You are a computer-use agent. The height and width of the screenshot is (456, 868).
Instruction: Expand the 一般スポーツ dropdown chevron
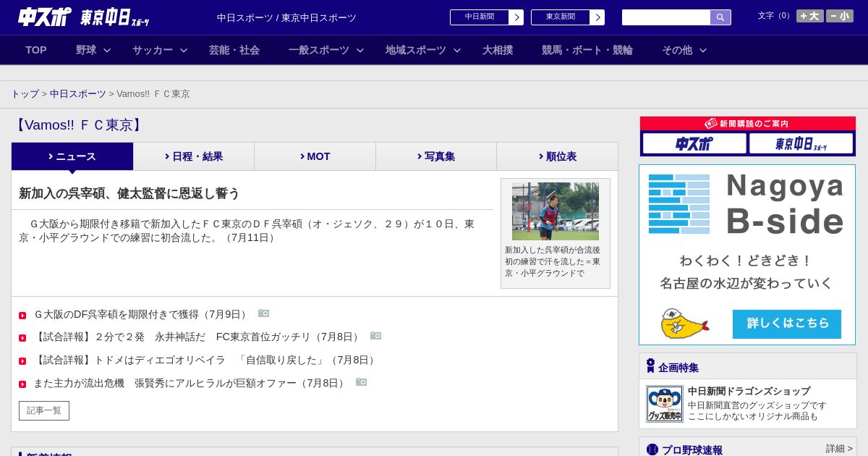pyautogui.click(x=360, y=50)
